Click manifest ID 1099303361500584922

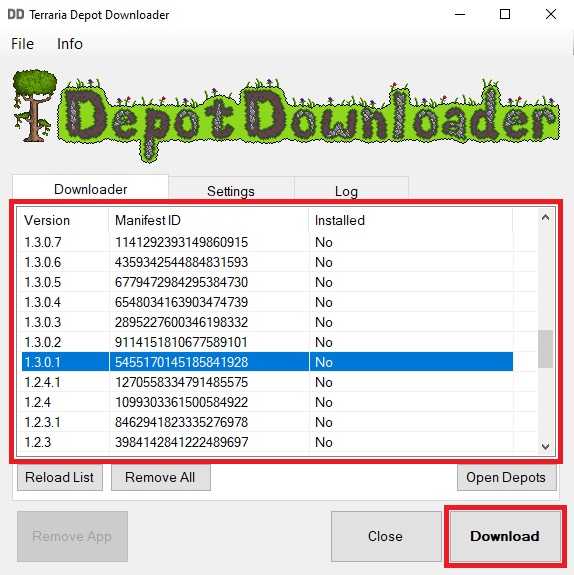(x=182, y=402)
